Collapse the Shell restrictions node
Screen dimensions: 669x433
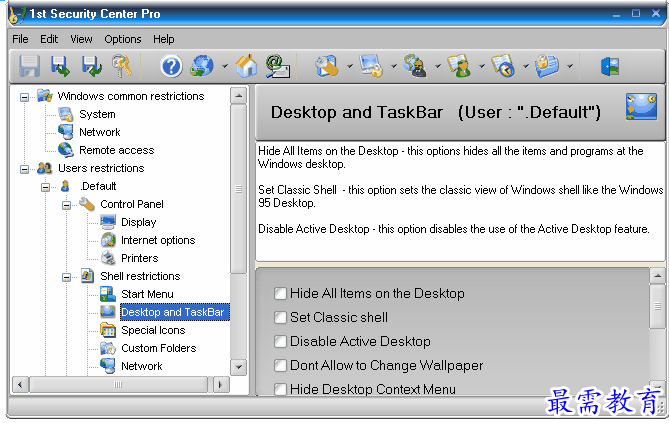coord(67,277)
